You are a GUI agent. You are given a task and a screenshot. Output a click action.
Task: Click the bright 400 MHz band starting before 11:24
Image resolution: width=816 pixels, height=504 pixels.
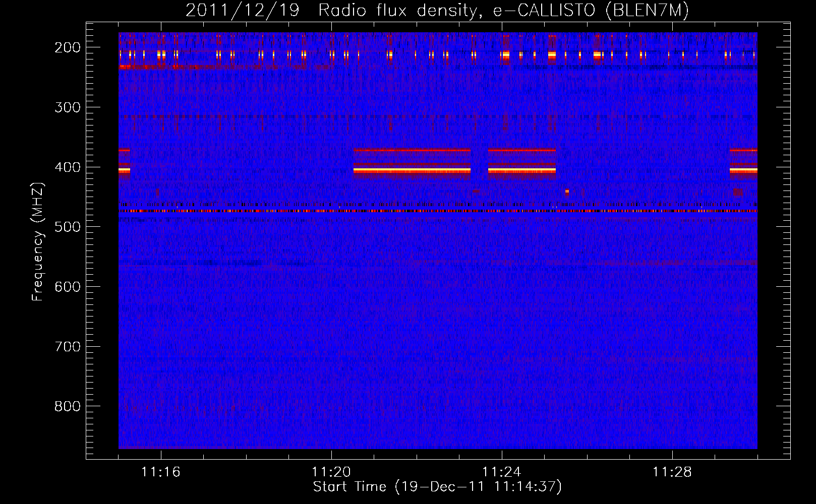[x=521, y=171]
